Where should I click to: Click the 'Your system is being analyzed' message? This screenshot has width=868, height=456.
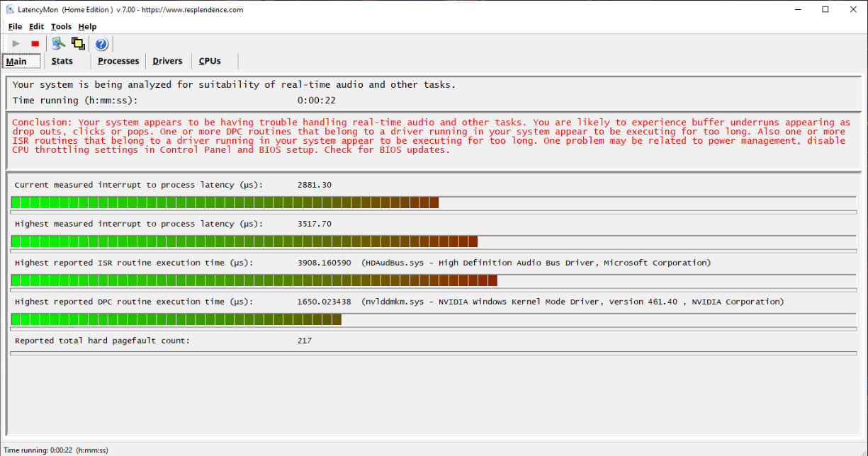234,85
